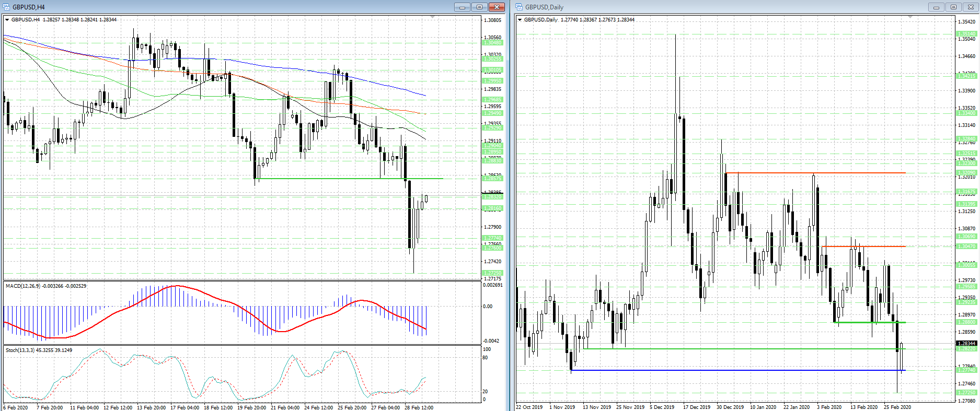Restore the GBPUSD,Daily chart window
The height and width of the screenshot is (411, 980).
(x=953, y=7)
